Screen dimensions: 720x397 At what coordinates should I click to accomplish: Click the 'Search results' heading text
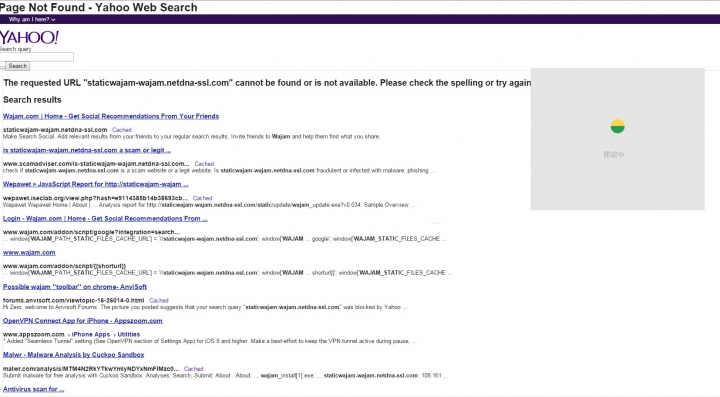(32, 100)
